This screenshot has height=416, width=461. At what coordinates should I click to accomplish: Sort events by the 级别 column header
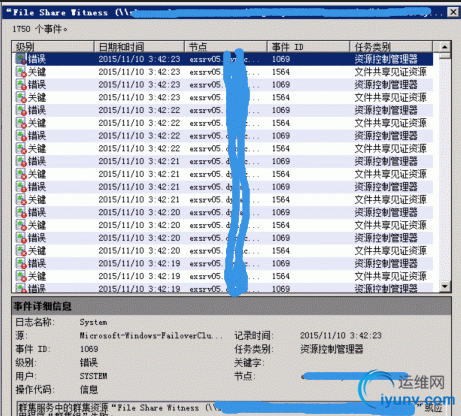pos(53,47)
